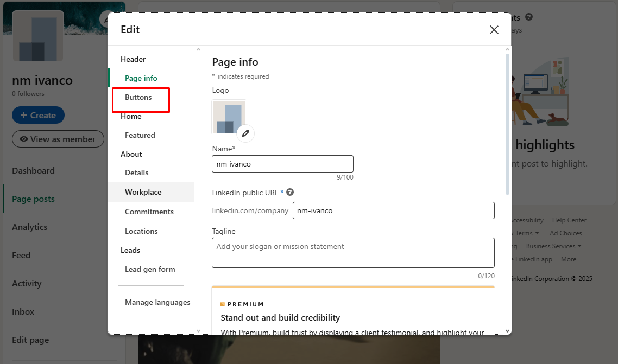Click the More link in footer
This screenshot has width=618, height=364.
[569, 259]
